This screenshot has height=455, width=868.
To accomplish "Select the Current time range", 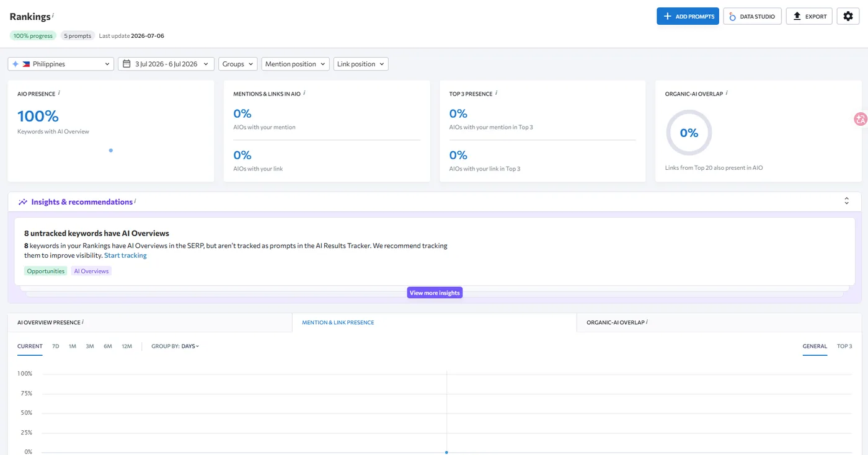I will [30, 347].
